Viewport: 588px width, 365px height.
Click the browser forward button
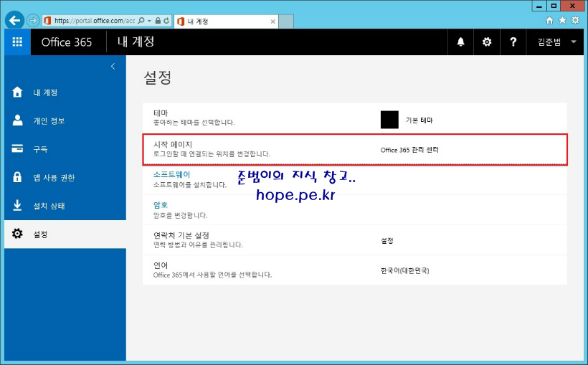(x=33, y=20)
